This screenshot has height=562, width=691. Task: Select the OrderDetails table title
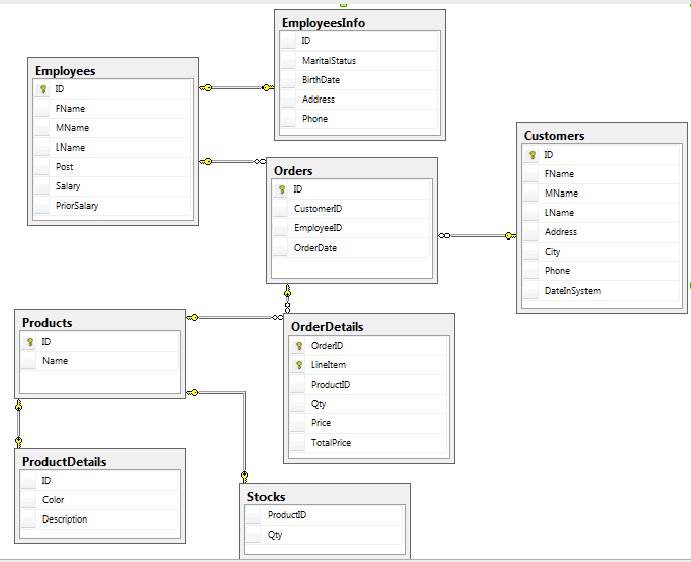pos(327,327)
